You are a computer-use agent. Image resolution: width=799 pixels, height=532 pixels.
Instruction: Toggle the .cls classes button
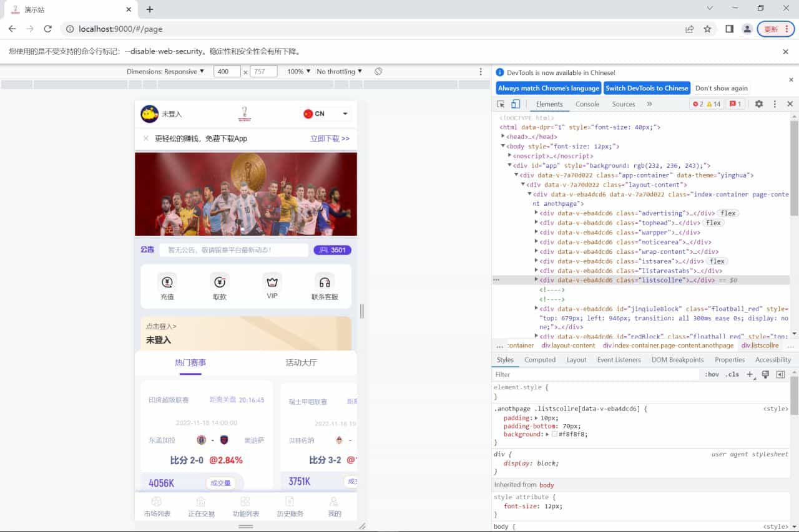coord(732,374)
